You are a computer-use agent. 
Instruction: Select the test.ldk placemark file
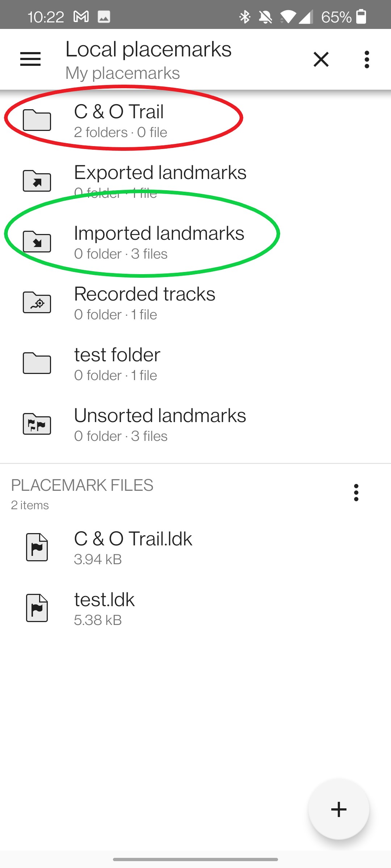[104, 608]
